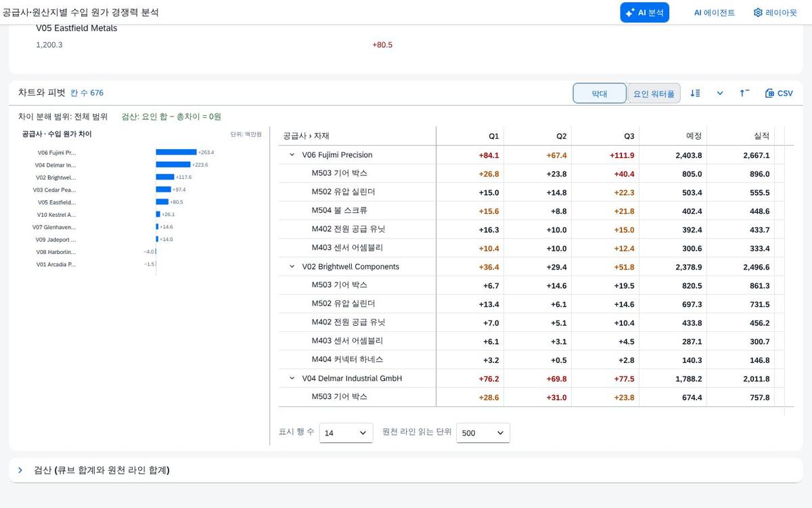Expand the 검산 (큐브 합계와 원천 라인 합계) section
This screenshot has height=508, width=812.
(20, 470)
